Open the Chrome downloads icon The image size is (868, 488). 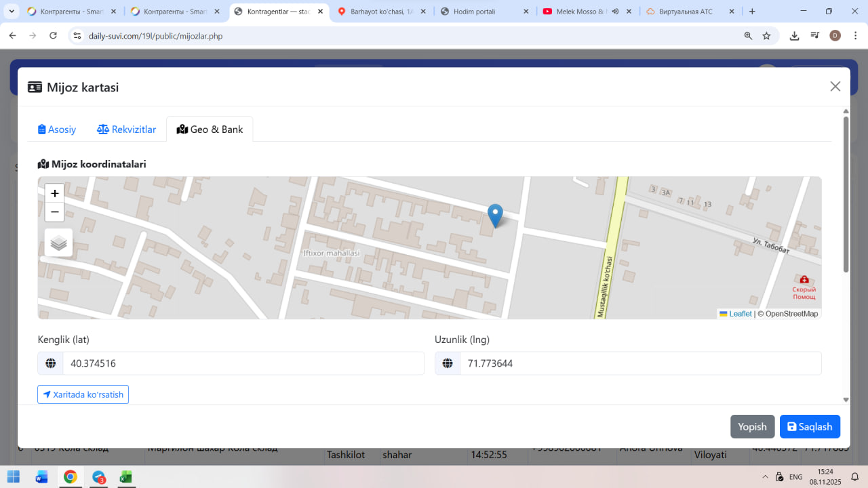[x=794, y=36]
